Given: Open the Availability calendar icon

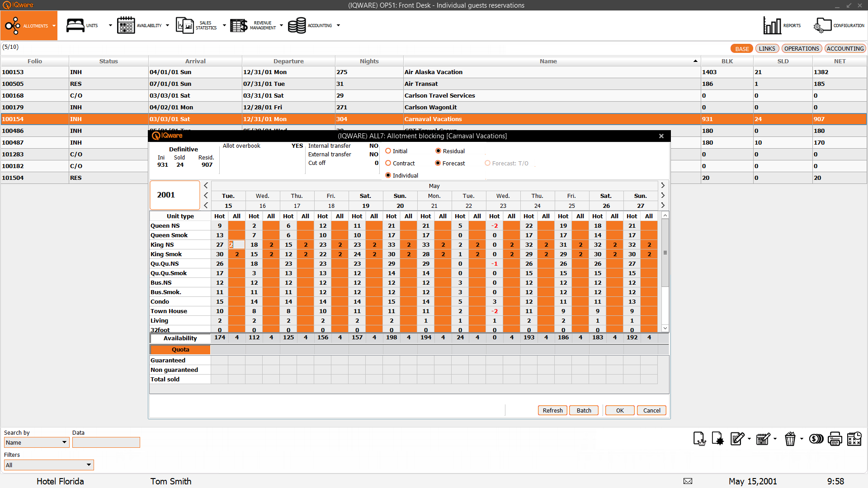Looking at the screenshot, I should 126,25.
